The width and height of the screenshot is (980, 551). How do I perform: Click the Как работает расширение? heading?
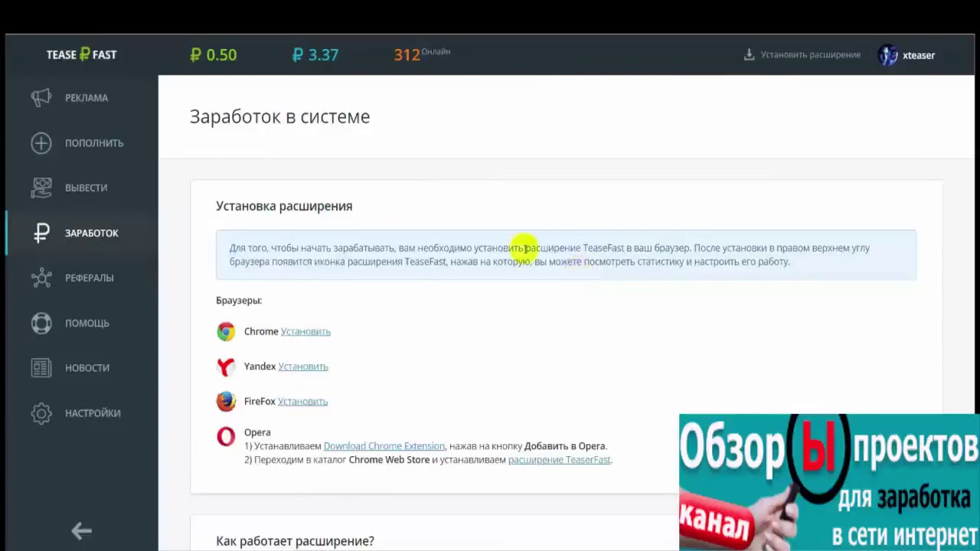(x=295, y=541)
